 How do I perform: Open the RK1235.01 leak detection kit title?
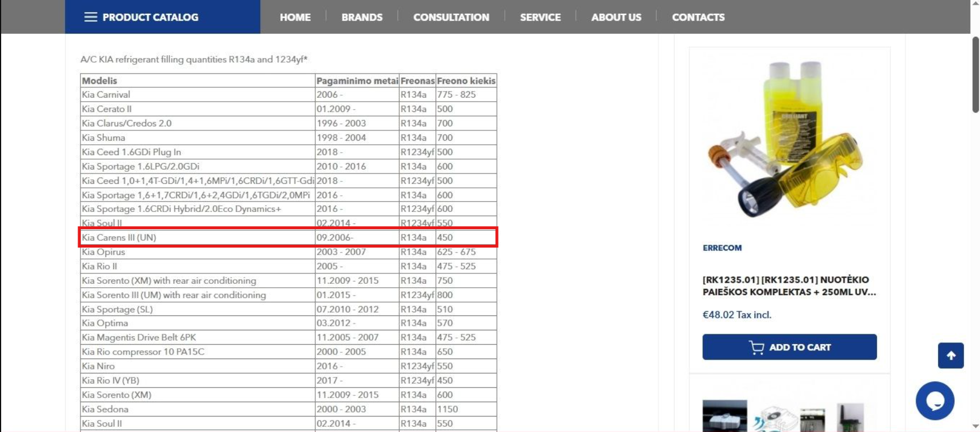[x=789, y=286]
